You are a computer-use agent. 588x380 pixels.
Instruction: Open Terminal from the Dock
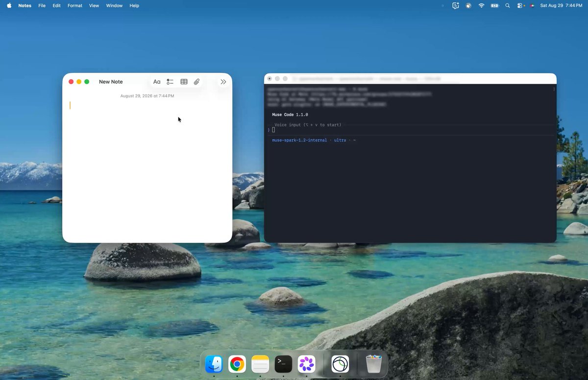point(283,364)
